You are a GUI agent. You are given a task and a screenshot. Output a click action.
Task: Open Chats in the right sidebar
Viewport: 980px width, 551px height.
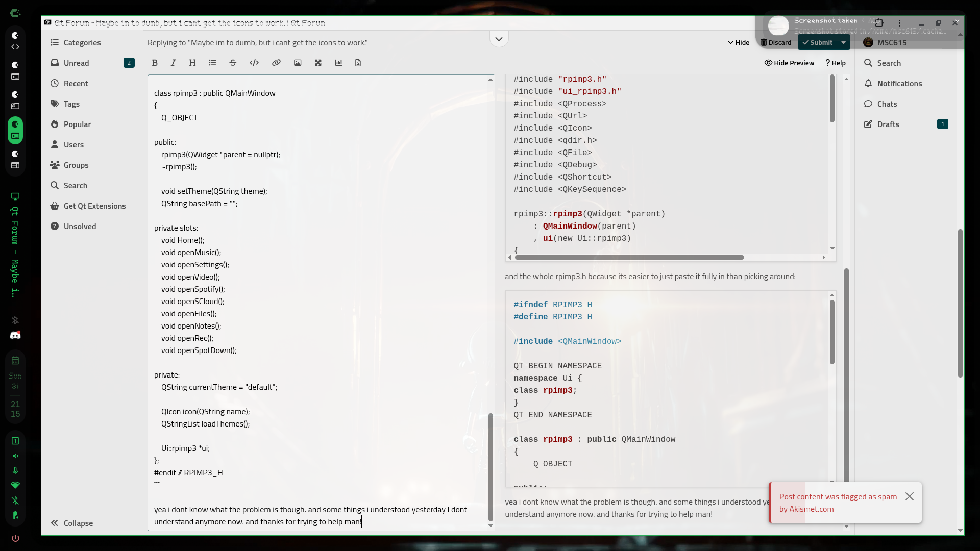coord(887,104)
